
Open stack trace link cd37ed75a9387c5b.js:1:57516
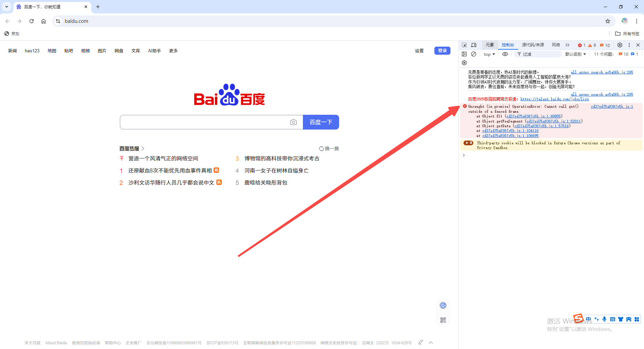(542, 126)
